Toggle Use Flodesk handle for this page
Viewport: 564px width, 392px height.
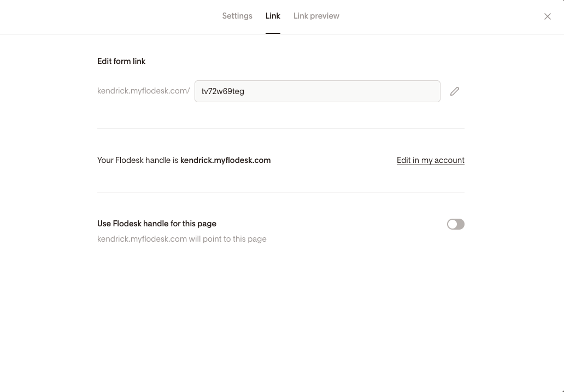coord(455,224)
